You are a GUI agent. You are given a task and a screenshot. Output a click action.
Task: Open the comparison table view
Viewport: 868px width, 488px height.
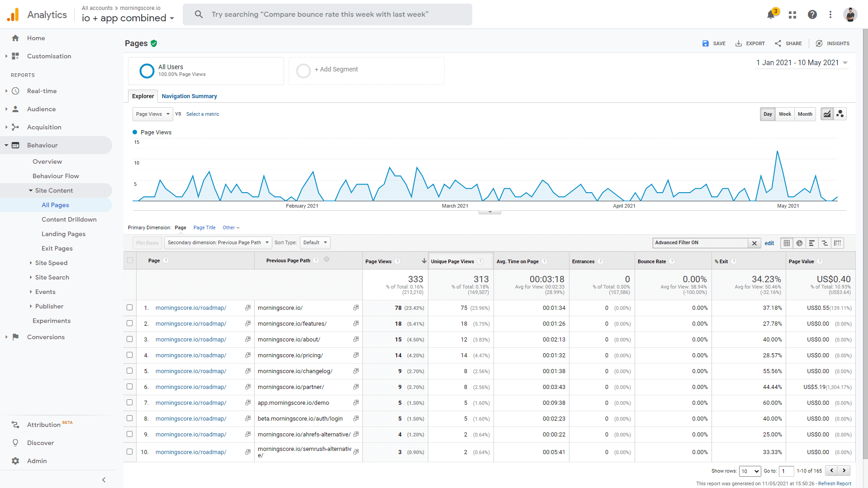[825, 243]
